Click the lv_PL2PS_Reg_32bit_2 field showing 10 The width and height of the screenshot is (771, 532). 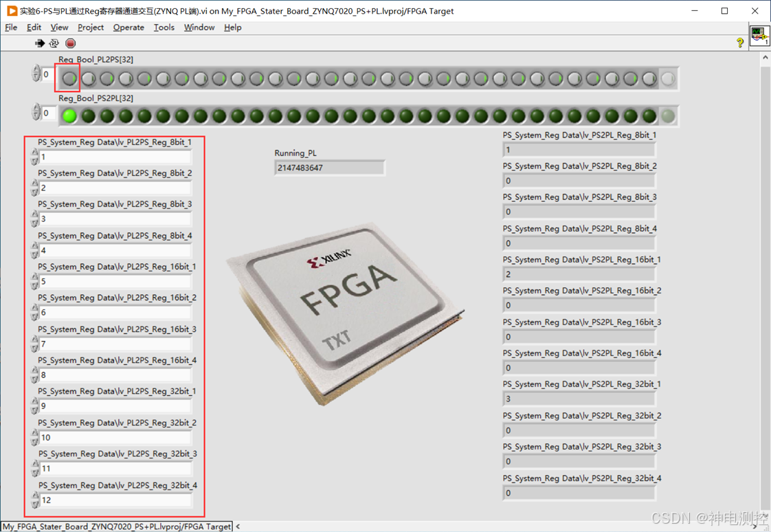115,437
